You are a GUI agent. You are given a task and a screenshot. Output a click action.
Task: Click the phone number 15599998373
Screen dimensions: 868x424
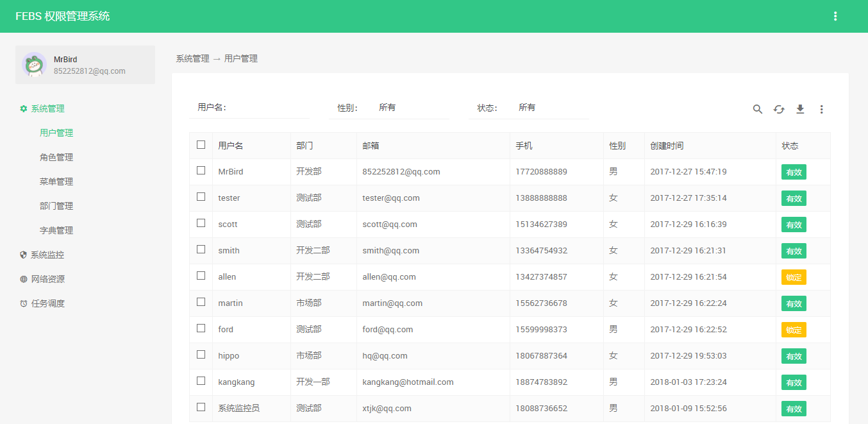pos(541,329)
